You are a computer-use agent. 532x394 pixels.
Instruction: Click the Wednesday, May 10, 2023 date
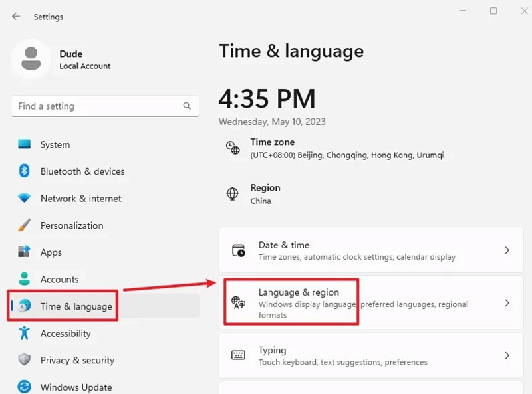(272, 122)
